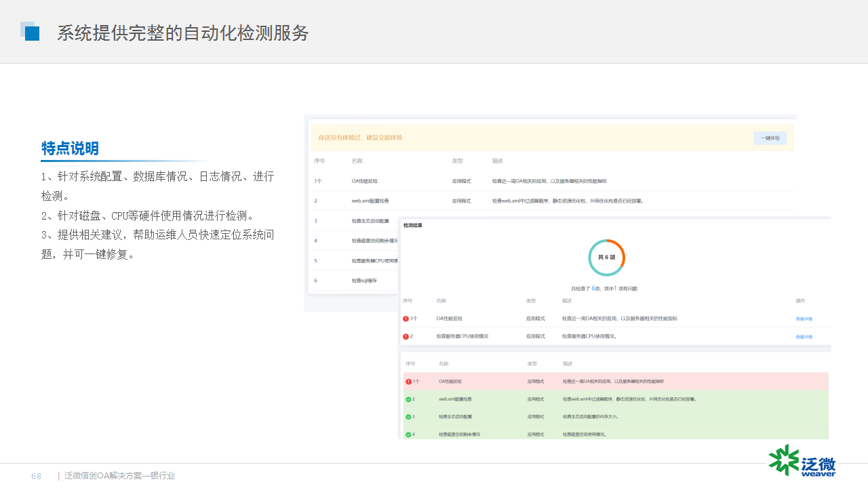Click green check icon for 检查生态启动配置
The width and height of the screenshot is (868, 488).
[408, 417]
